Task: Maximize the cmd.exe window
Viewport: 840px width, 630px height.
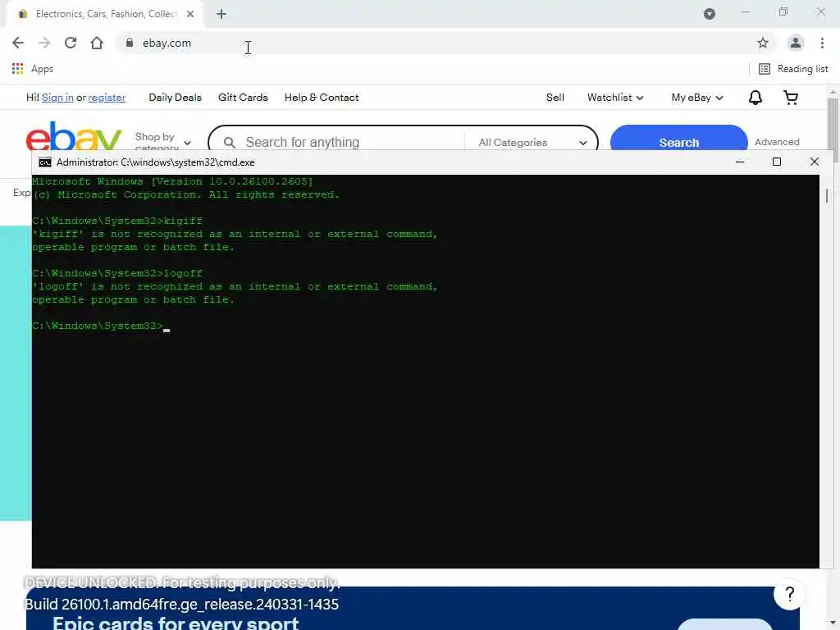Action: point(776,162)
